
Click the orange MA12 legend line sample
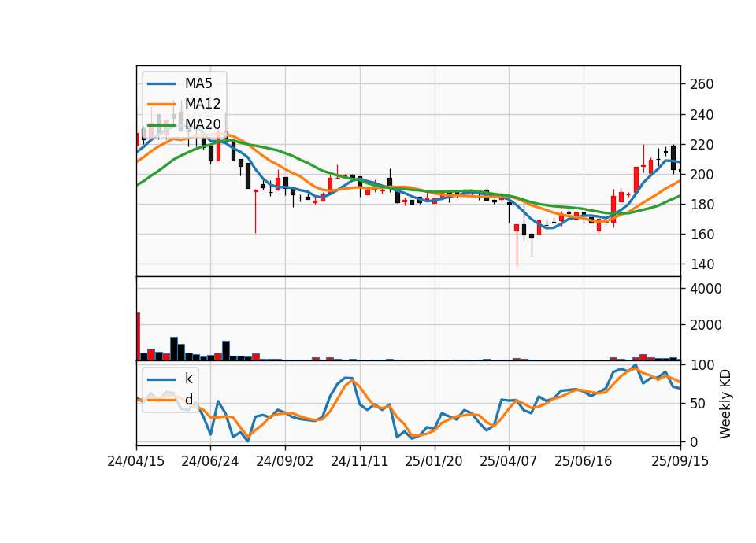pyautogui.click(x=161, y=104)
